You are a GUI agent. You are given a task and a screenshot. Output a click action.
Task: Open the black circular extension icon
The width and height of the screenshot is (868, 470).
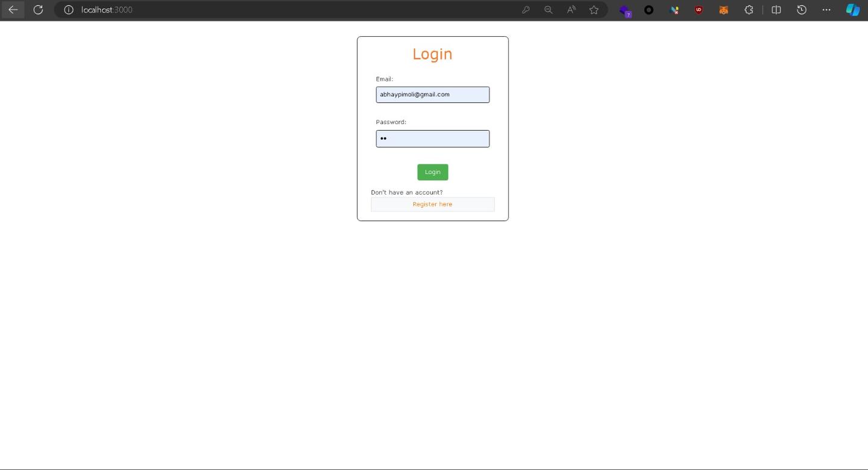point(649,10)
